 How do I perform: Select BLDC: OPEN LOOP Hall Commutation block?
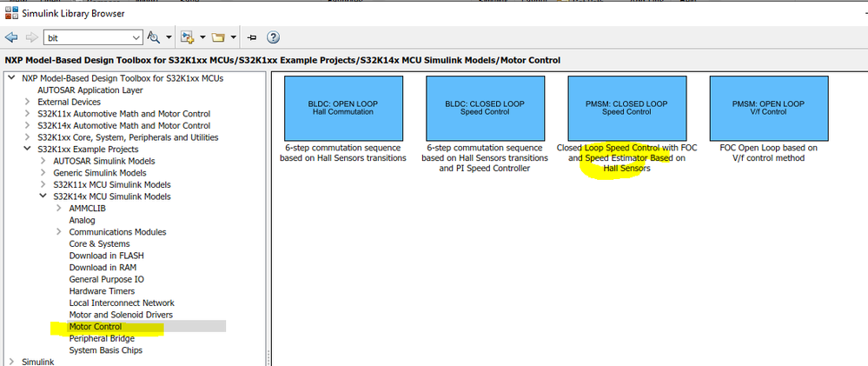pos(343,108)
